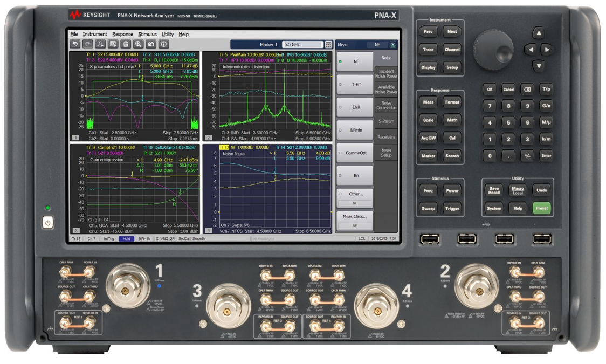Select the NFmin measurement option

pyautogui.click(x=355, y=130)
